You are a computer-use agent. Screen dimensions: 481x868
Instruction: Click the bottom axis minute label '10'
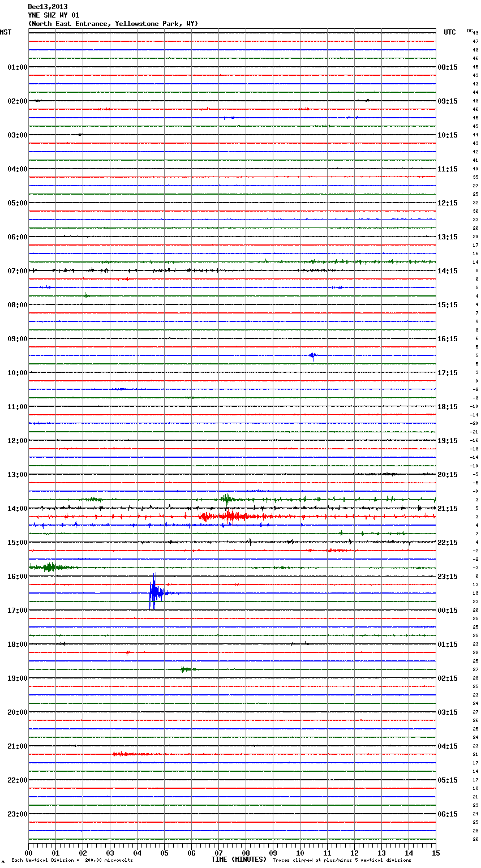click(300, 853)
